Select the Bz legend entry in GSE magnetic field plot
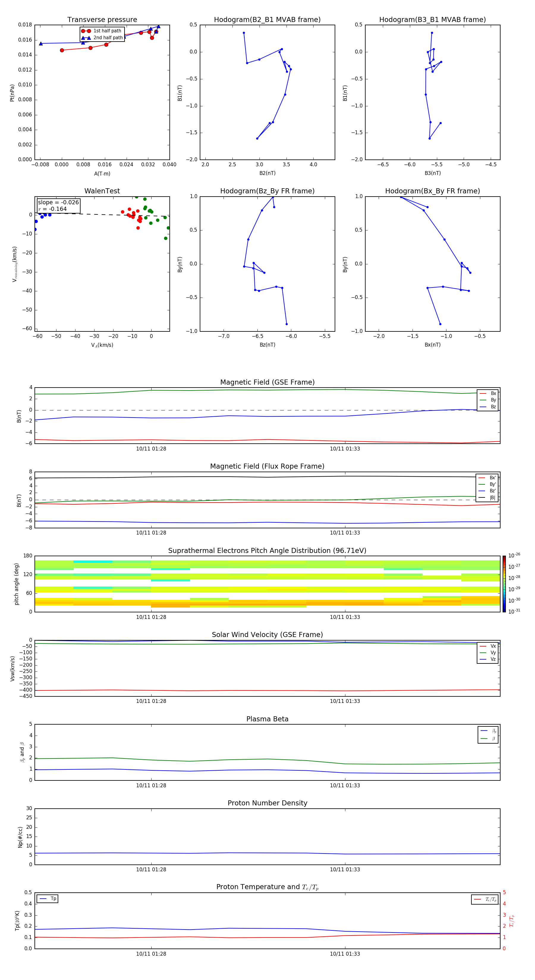This screenshot has width=535, height=980. pyautogui.click(x=488, y=407)
